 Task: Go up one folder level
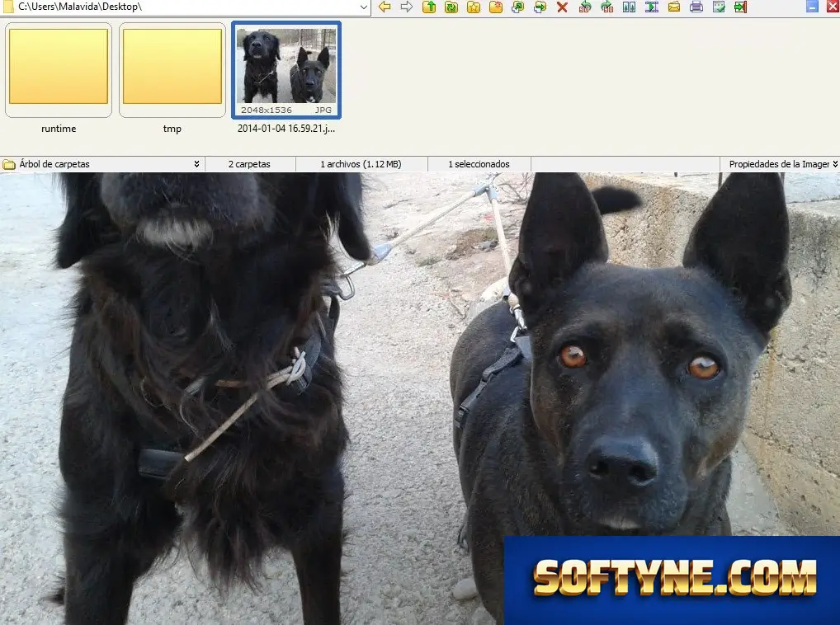pyautogui.click(x=429, y=7)
